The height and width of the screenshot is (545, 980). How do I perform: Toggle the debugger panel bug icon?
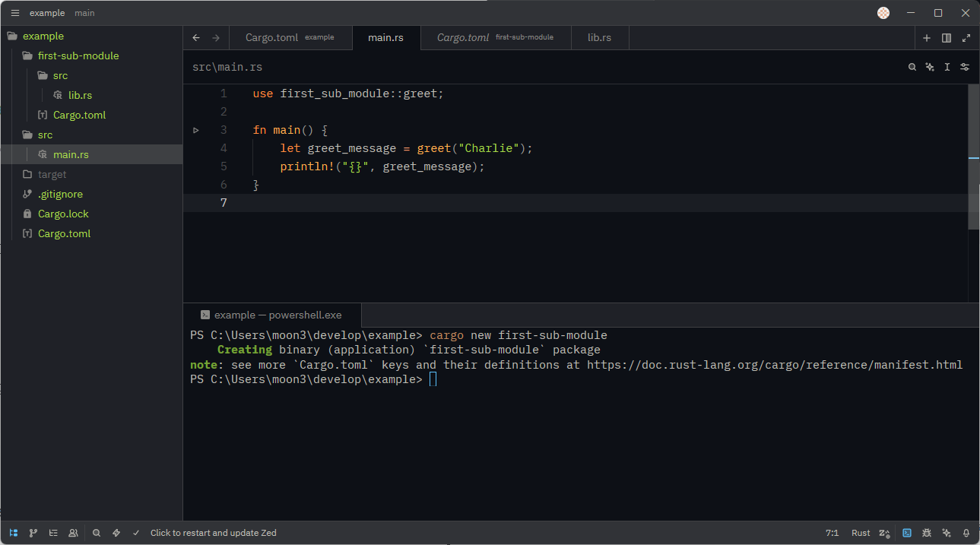tap(927, 533)
